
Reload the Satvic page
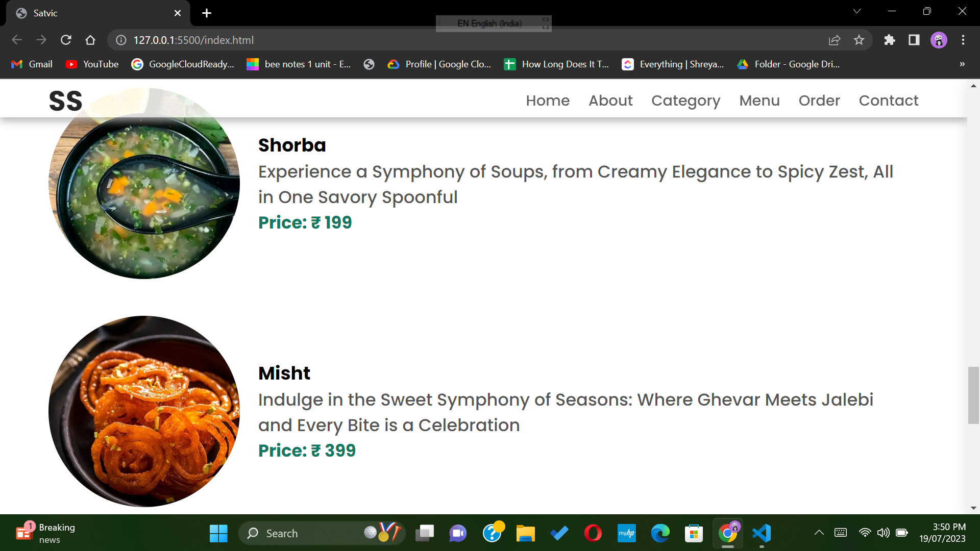(x=66, y=40)
